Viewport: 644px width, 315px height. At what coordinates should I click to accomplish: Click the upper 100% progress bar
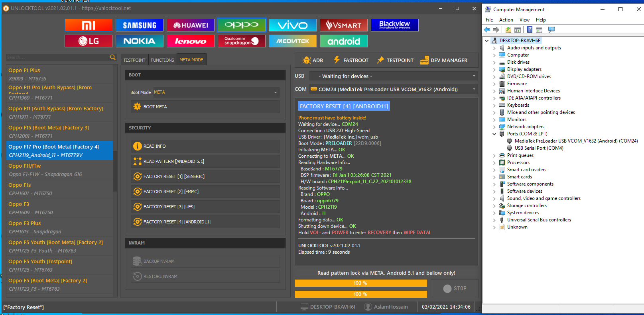point(361,283)
